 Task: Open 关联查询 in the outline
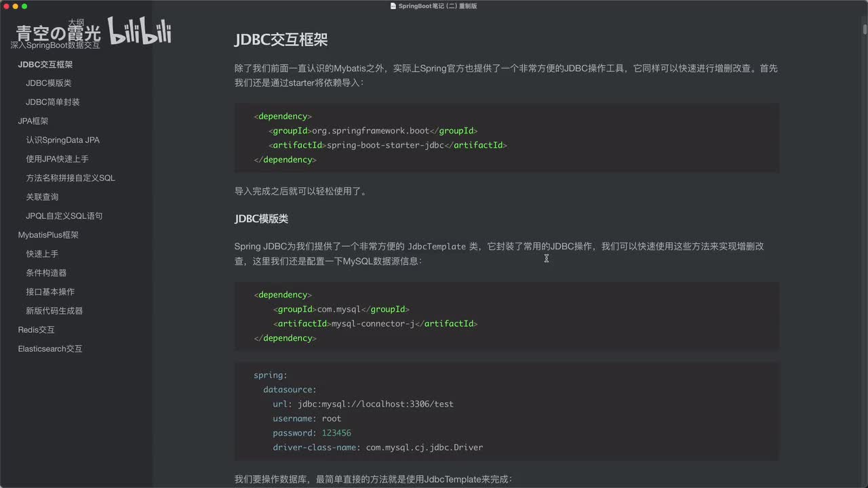pyautogui.click(x=42, y=197)
